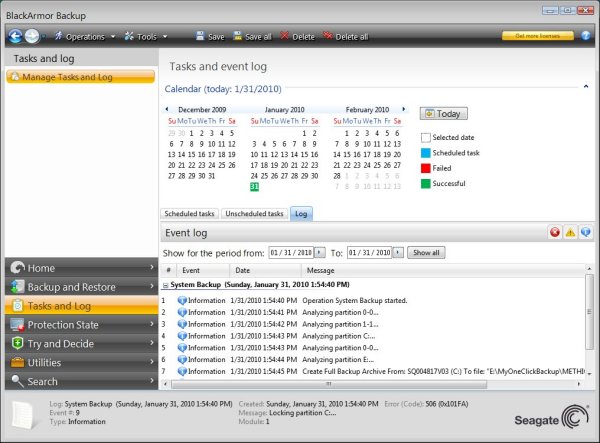Expand the Home section arrow
This screenshot has height=443, width=600.
(x=152, y=267)
